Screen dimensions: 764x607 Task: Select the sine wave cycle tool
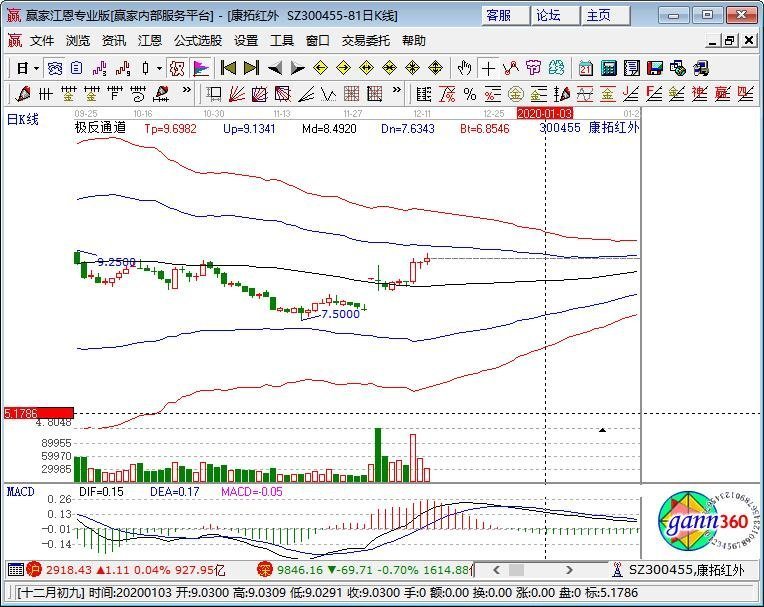[x=585, y=94]
